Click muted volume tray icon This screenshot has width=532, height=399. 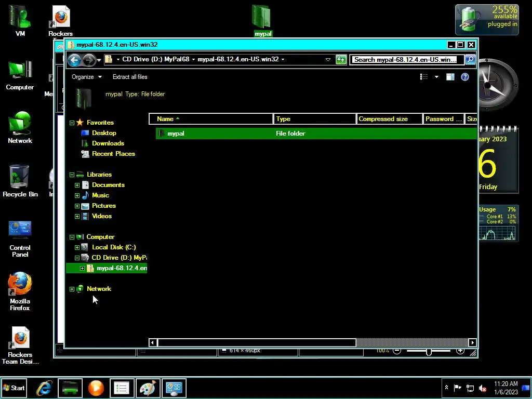coord(482,388)
